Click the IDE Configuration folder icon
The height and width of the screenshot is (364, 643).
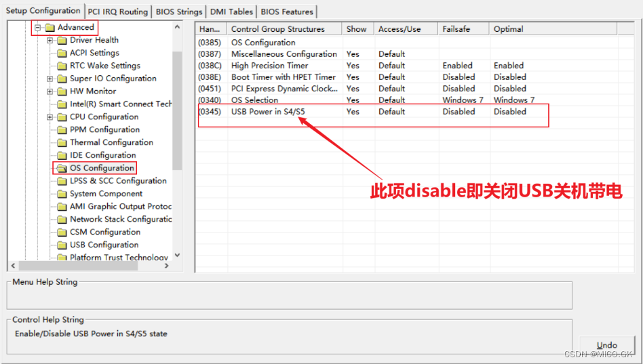point(62,155)
